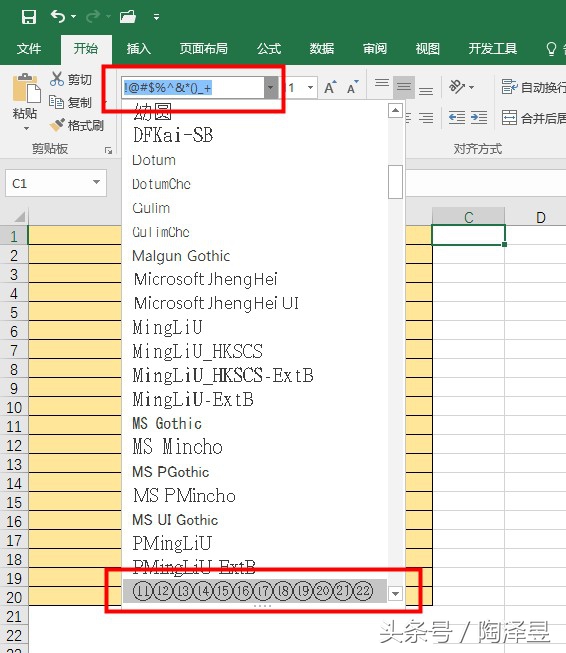Select the row 1 header

14,236
